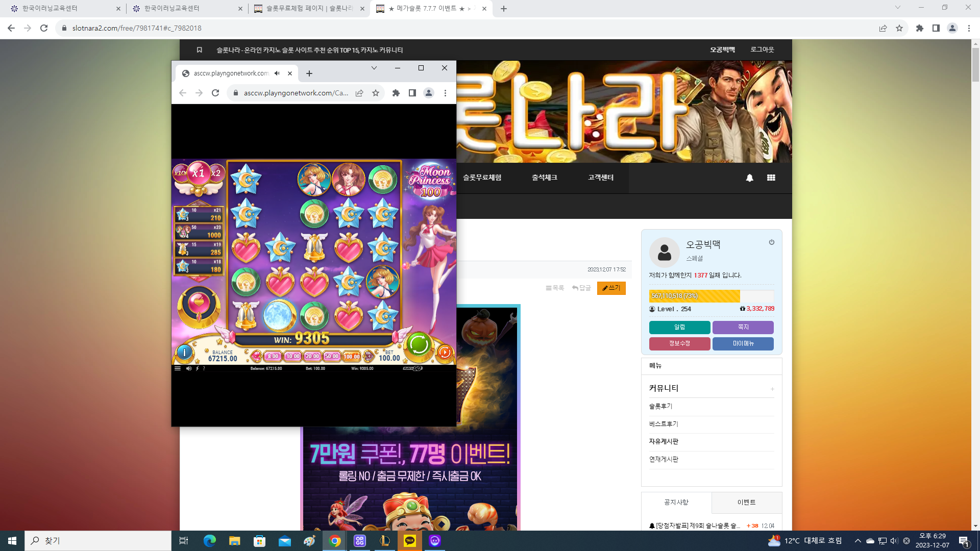Select the 50.00 bet option

[x=332, y=356]
